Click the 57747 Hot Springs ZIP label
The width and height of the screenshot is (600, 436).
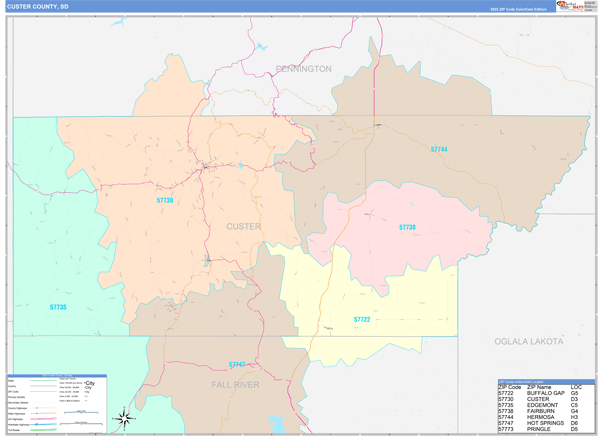237,364
